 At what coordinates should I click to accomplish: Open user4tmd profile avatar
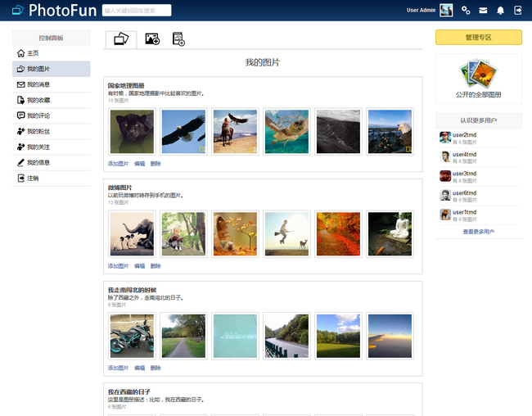[445, 157]
